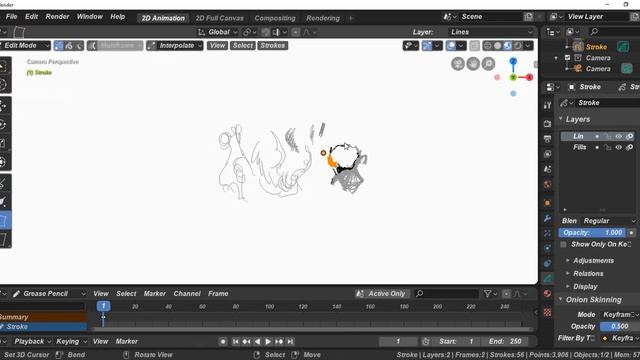
Task: Toggle onion skinning for the Fills layer
Action: [629, 147]
